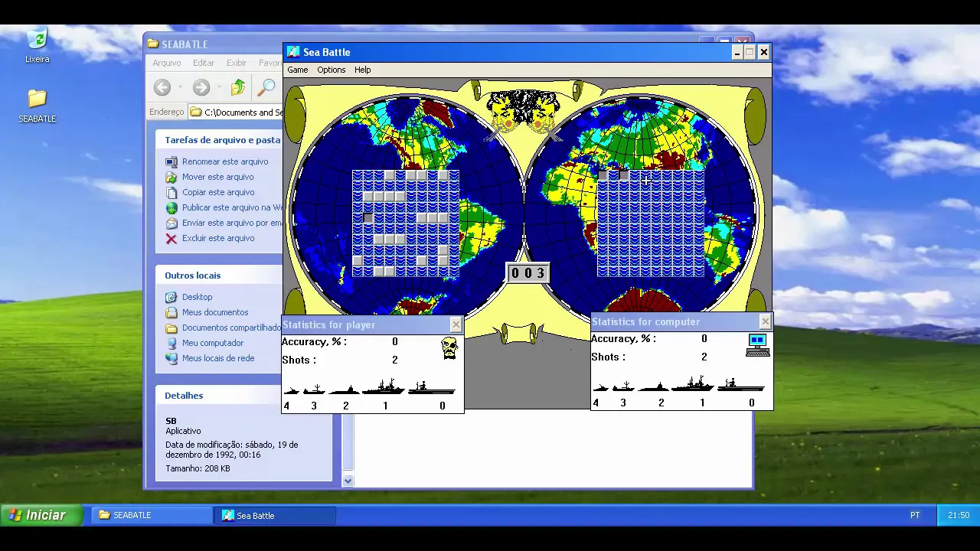Click the Iniciar start button
Viewport: 980px width, 551px height.
click(x=42, y=515)
